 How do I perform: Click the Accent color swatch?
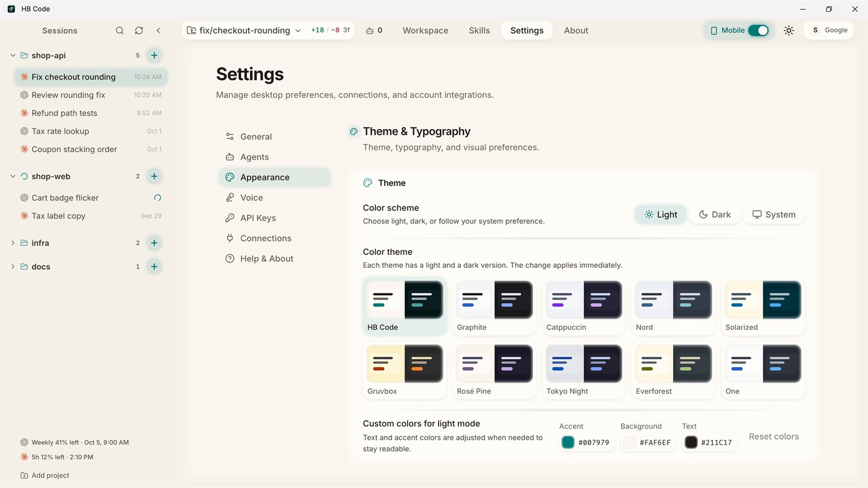568,442
